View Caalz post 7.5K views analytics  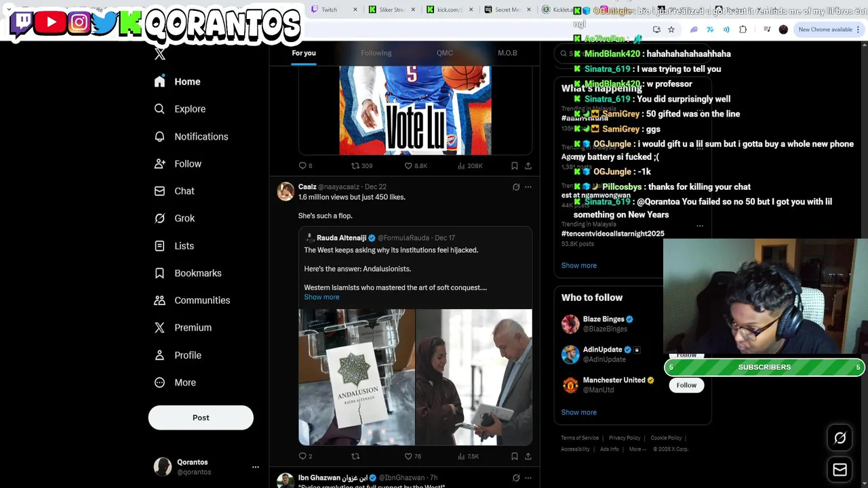click(x=469, y=456)
